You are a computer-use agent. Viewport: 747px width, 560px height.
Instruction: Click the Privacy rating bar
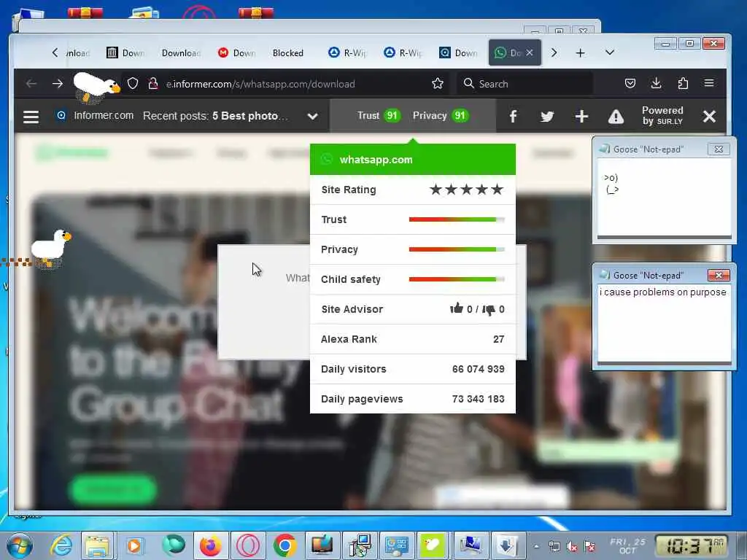(457, 249)
